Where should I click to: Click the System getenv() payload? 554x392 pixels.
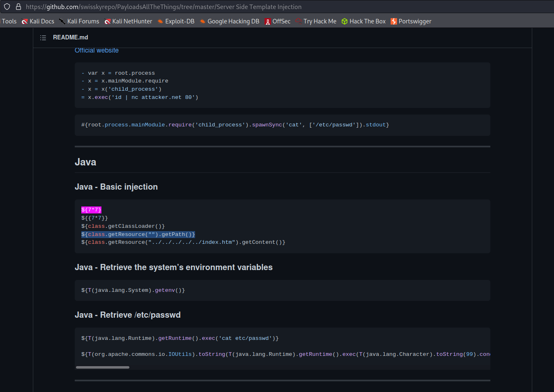point(133,290)
